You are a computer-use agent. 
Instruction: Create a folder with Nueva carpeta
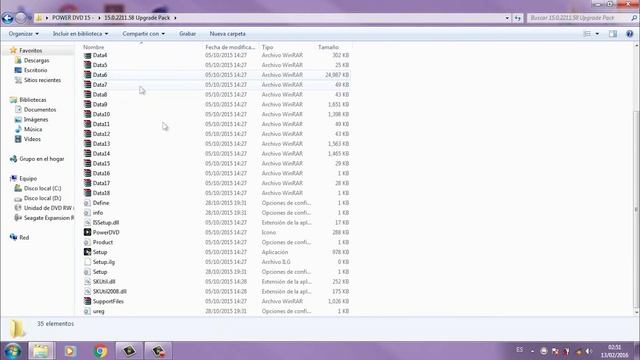[227, 34]
